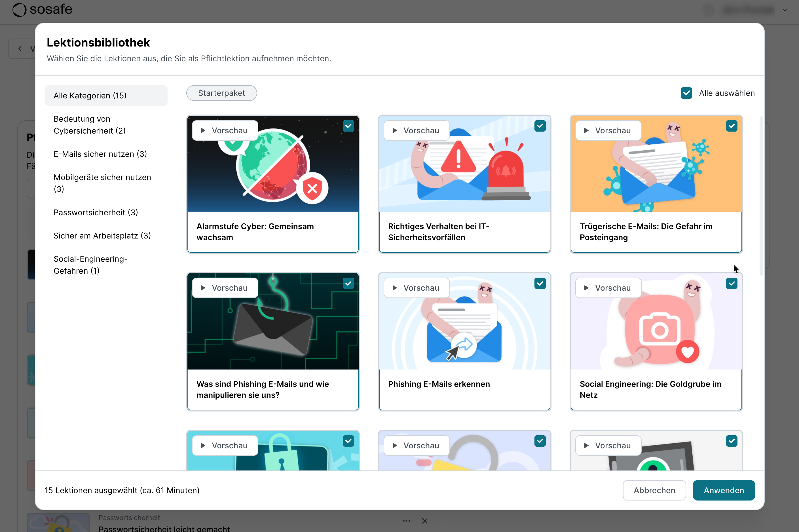Screen dimensions: 799x532
Task: Preview Phishing E-Mails erkennen lesson
Action: click(x=417, y=288)
